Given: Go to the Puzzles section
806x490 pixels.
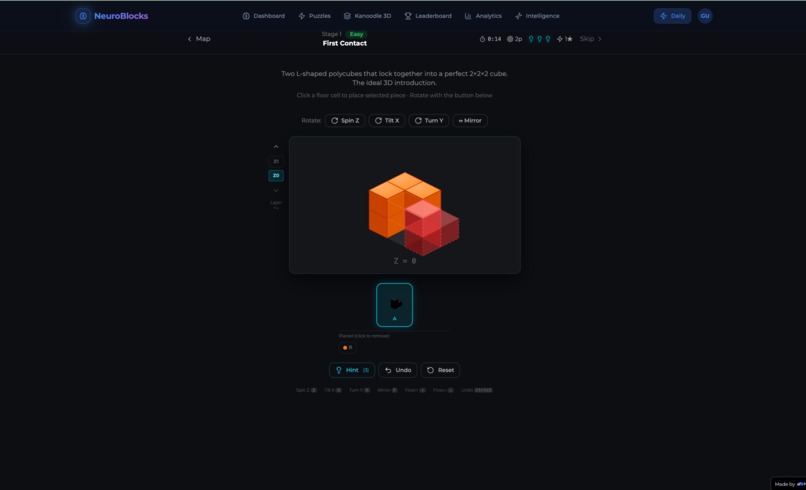Looking at the screenshot, I should 315,16.
